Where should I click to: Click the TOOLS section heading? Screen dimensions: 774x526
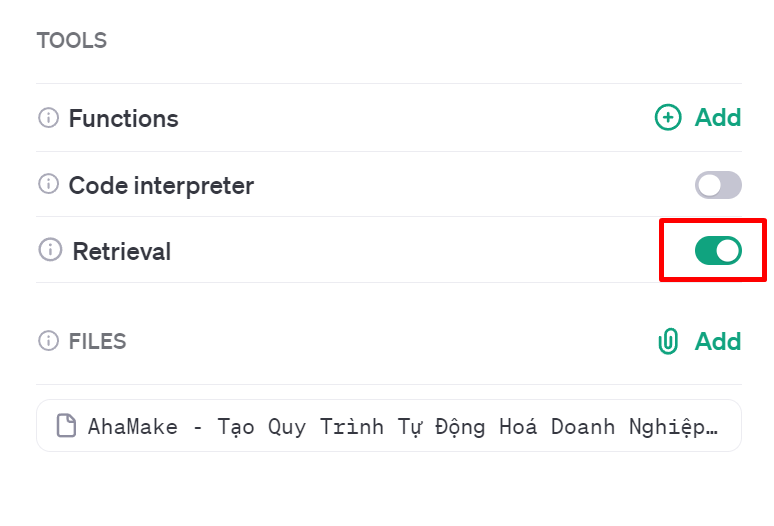tap(72, 40)
